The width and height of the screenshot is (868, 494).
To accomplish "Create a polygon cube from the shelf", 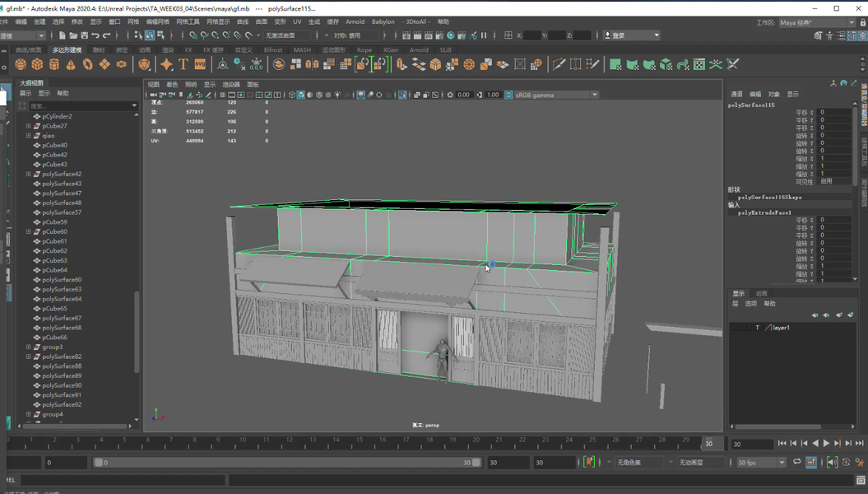I will tap(37, 64).
